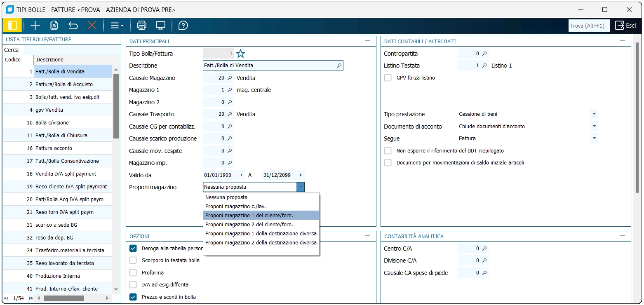This screenshot has width=644, height=305.
Task: Click the undo arrow toolbar icon
Action: [73, 26]
